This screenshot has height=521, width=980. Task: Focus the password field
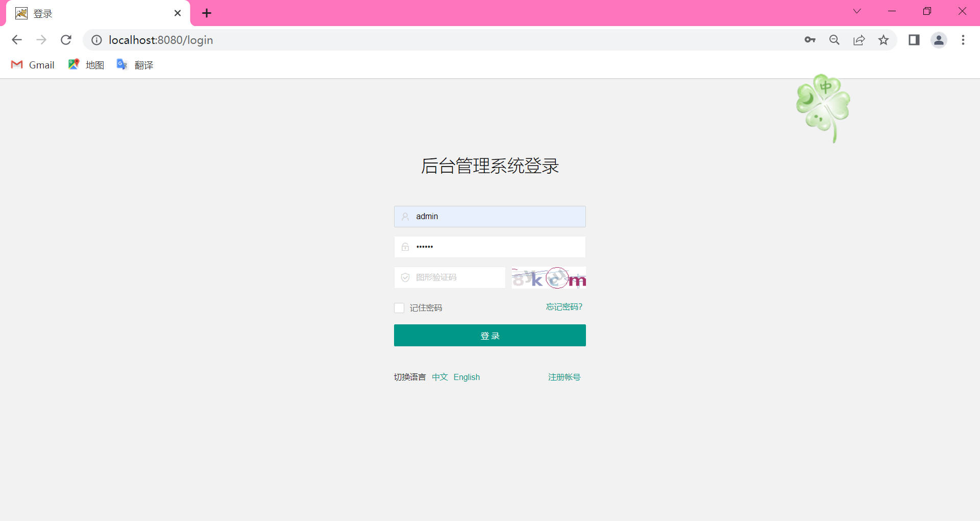(x=490, y=247)
